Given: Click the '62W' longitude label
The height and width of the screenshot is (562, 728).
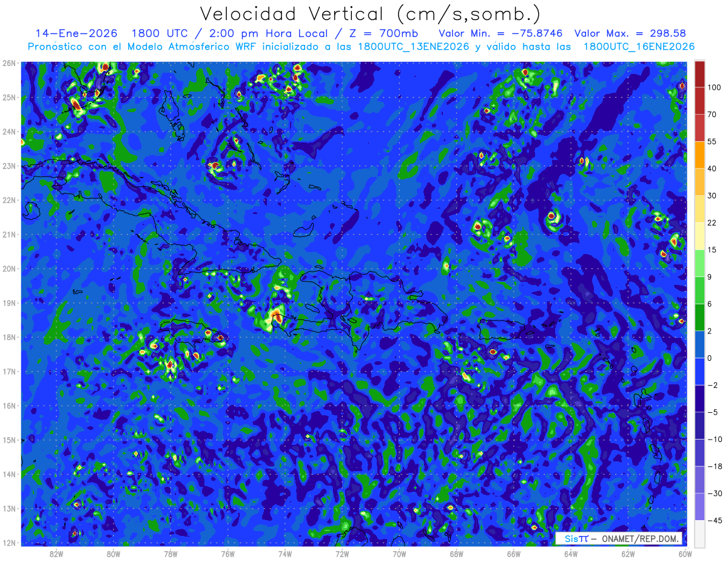Looking at the screenshot, I should pyautogui.click(x=628, y=553).
